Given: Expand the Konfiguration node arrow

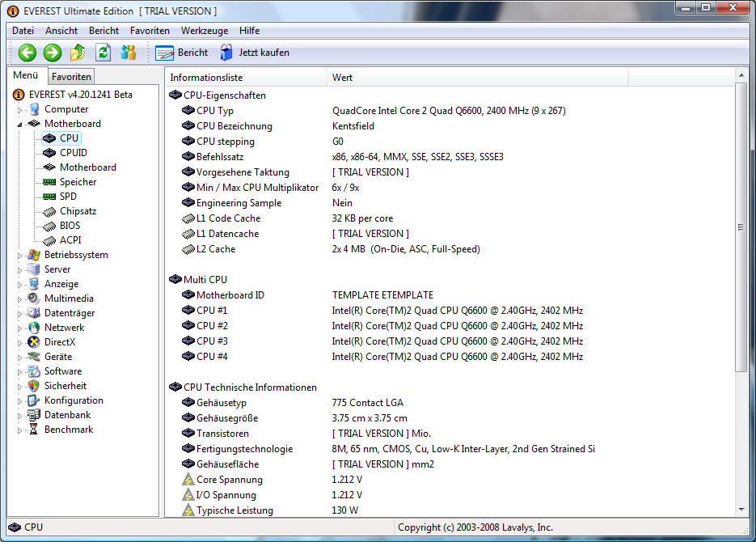Looking at the screenshot, I should pyautogui.click(x=19, y=401).
